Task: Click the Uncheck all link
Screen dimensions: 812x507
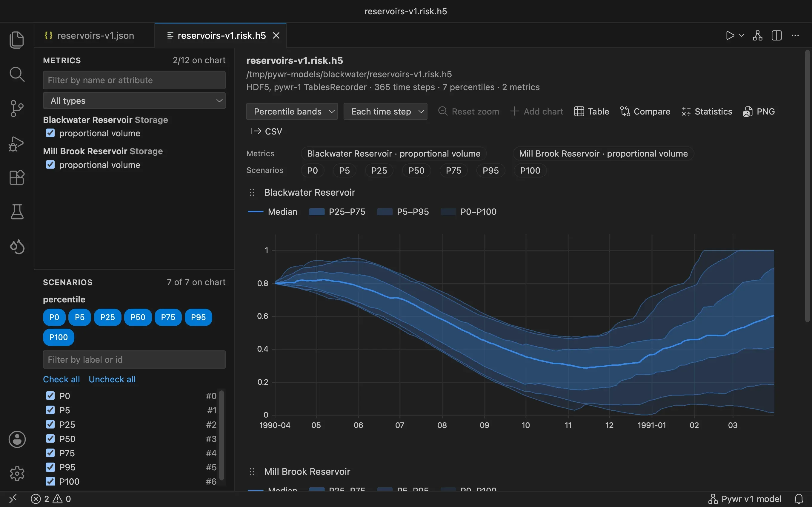Action: click(112, 379)
